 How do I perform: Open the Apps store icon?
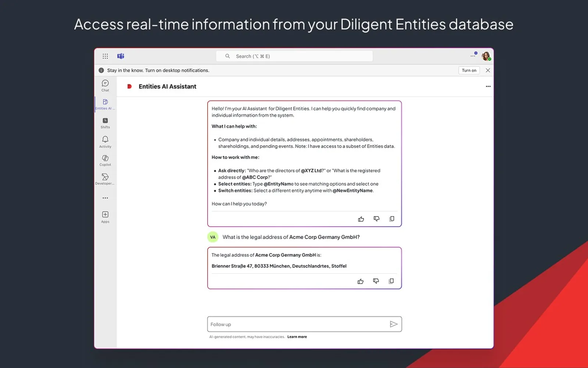pyautogui.click(x=105, y=217)
